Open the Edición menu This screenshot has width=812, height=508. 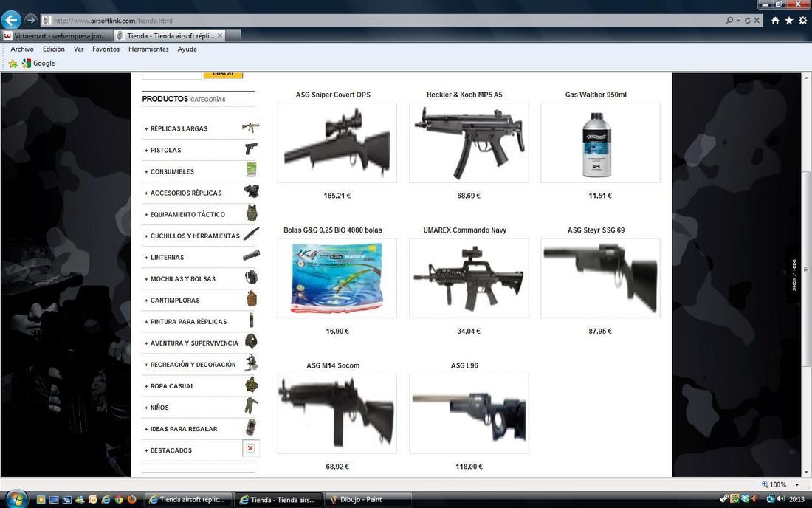click(x=54, y=49)
